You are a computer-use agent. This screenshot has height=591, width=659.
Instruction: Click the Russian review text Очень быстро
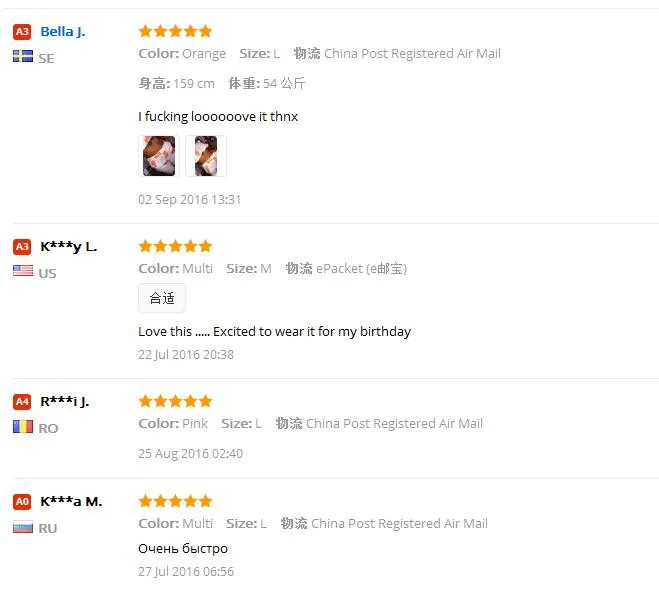[x=183, y=548]
